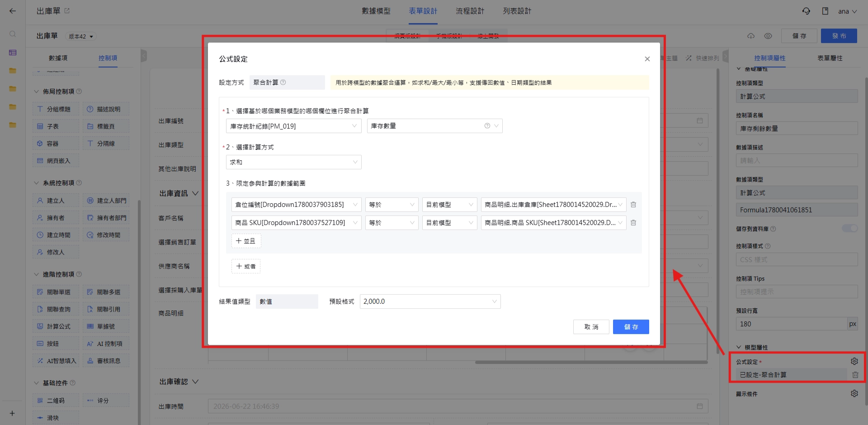The image size is (868, 425).
Task: Select the 二維碼 control
Action: click(x=56, y=401)
